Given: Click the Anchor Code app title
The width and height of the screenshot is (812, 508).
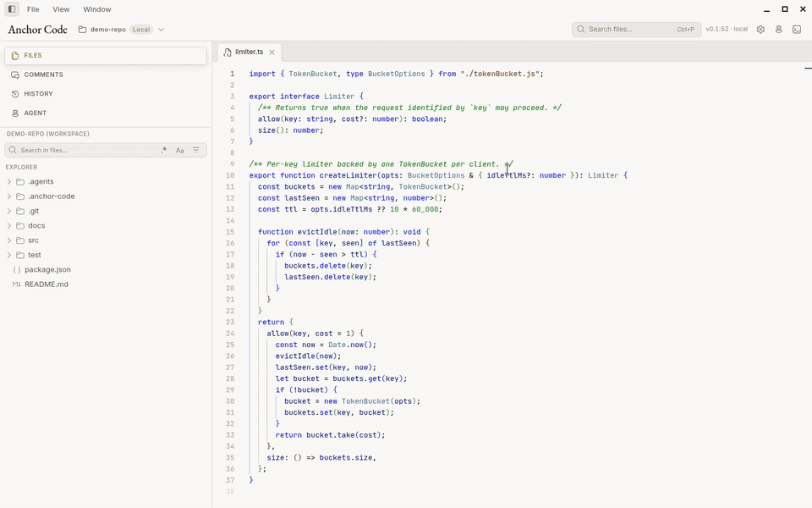Looking at the screenshot, I should point(38,30).
